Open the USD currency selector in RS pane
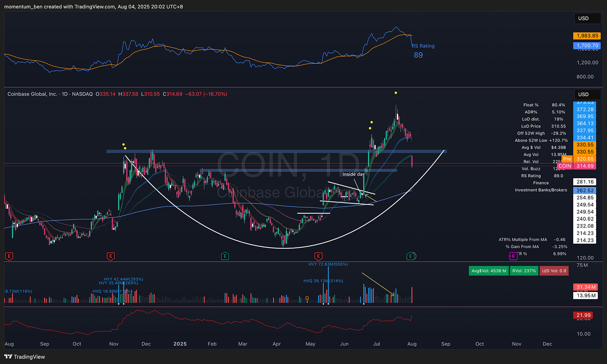The height and width of the screenshot is (364, 607). coord(588,18)
